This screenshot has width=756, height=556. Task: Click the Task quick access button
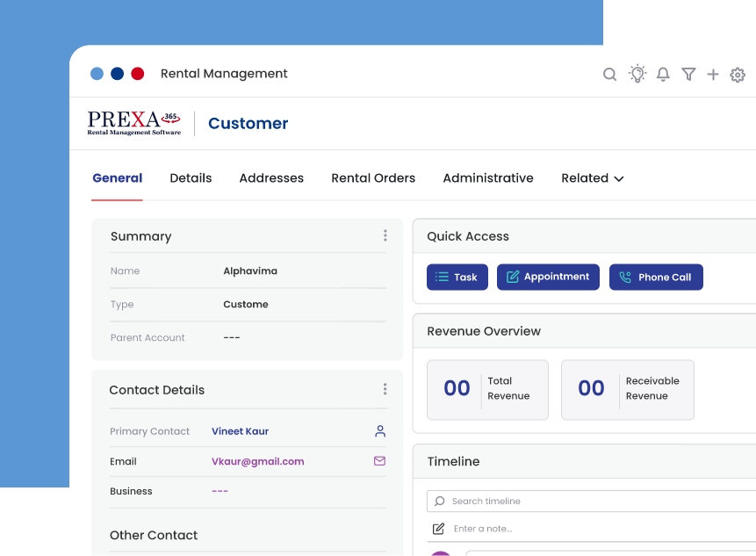coord(457,278)
